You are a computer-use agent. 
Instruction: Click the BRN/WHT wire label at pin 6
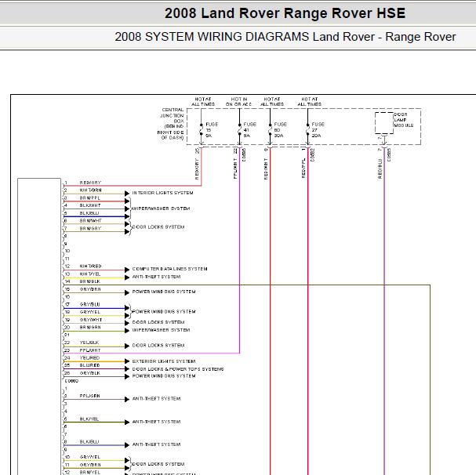pos(90,221)
